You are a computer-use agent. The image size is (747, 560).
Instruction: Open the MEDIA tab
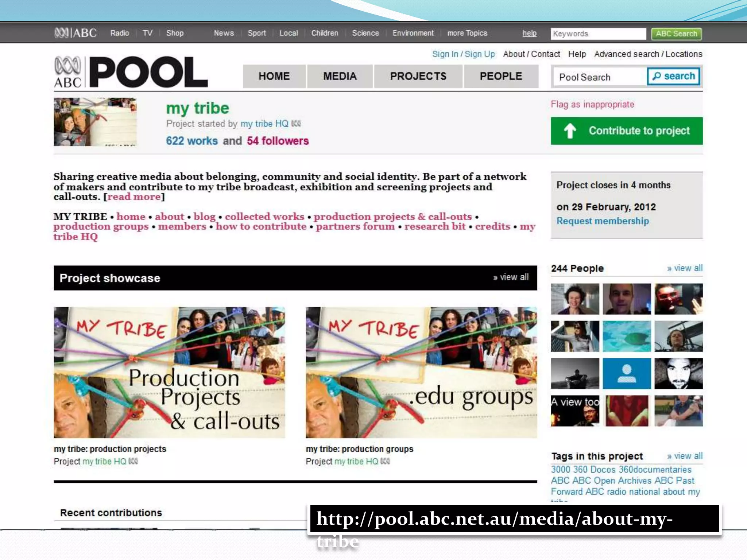click(340, 76)
